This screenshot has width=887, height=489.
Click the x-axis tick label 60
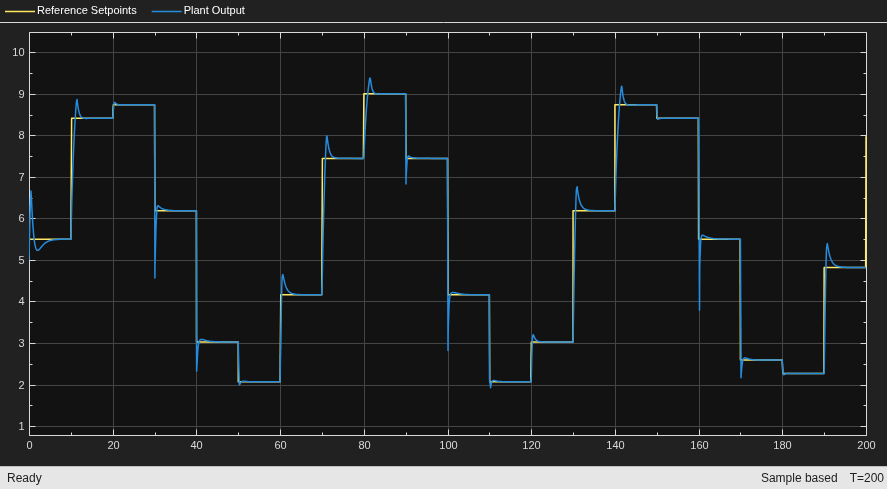click(281, 445)
